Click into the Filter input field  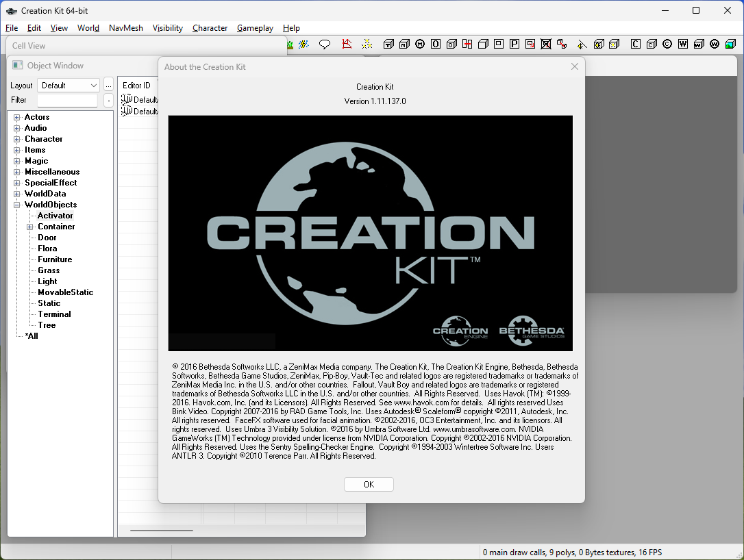pos(67,100)
